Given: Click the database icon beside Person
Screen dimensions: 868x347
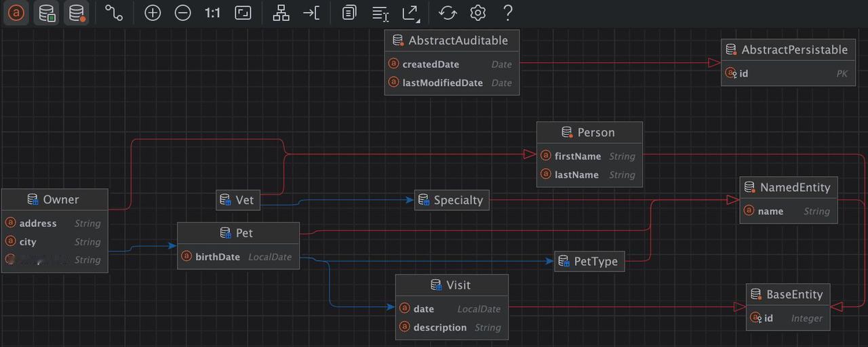Looking at the screenshot, I should point(568,132).
